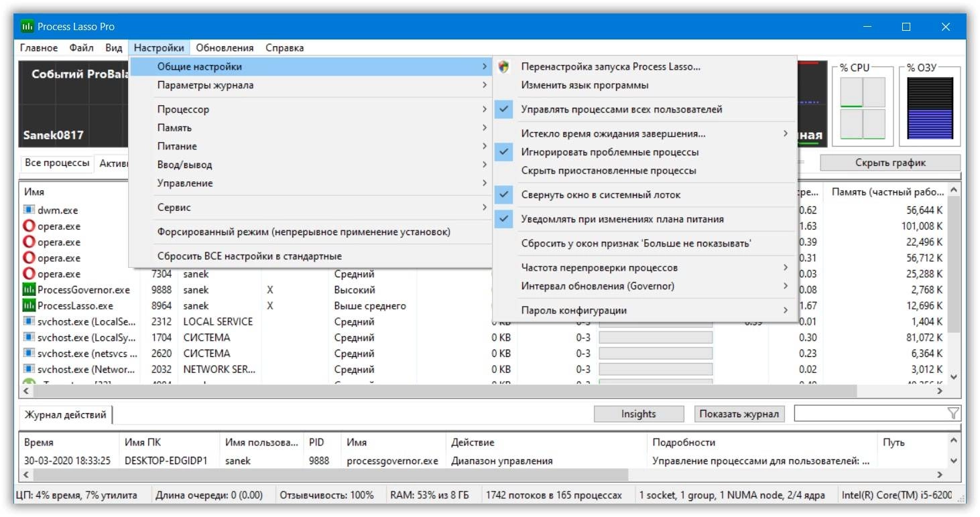The width and height of the screenshot is (980, 517).
Task: Expand the Питание submenu
Action: 310,146
